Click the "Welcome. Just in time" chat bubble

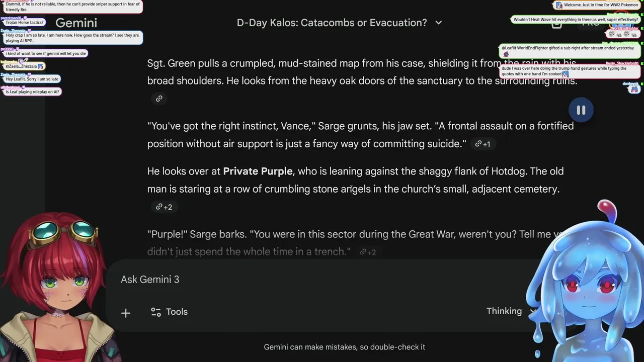click(596, 5)
